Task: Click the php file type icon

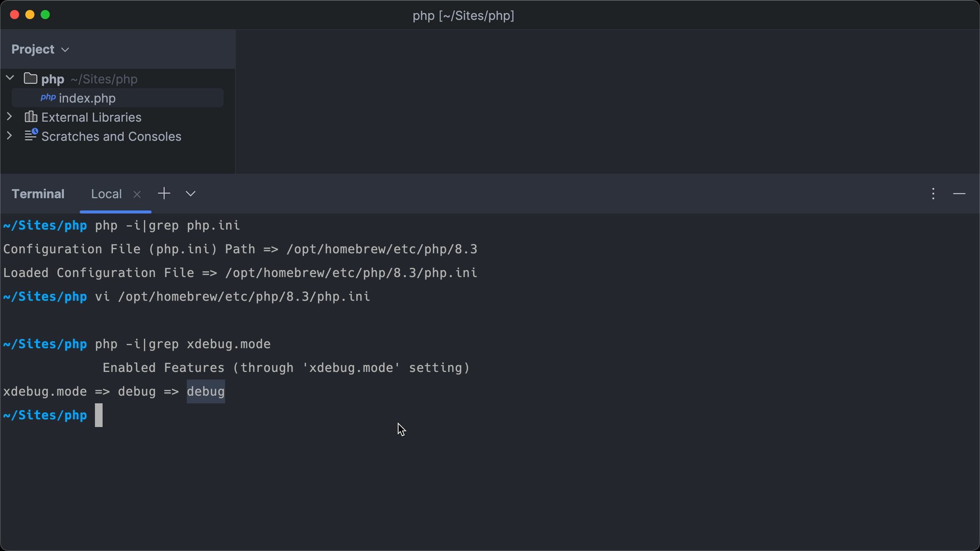Action: (48, 97)
